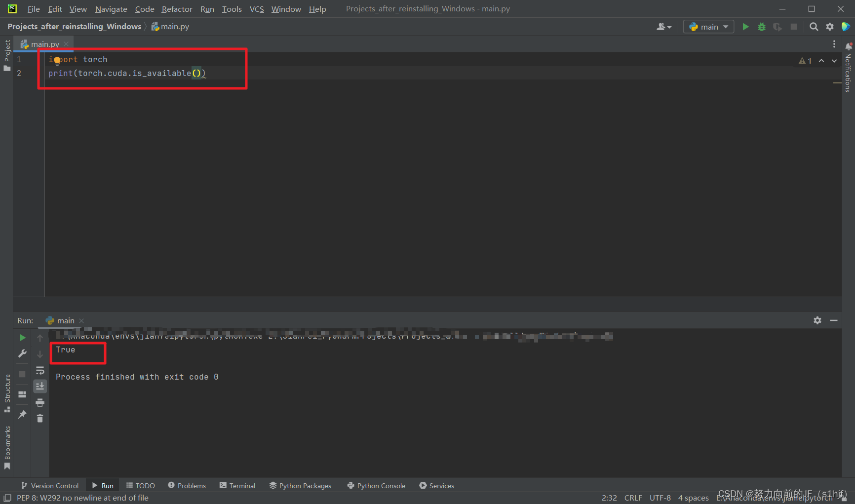Open the user account icon dropdown
The width and height of the screenshot is (855, 504).
[x=664, y=27]
